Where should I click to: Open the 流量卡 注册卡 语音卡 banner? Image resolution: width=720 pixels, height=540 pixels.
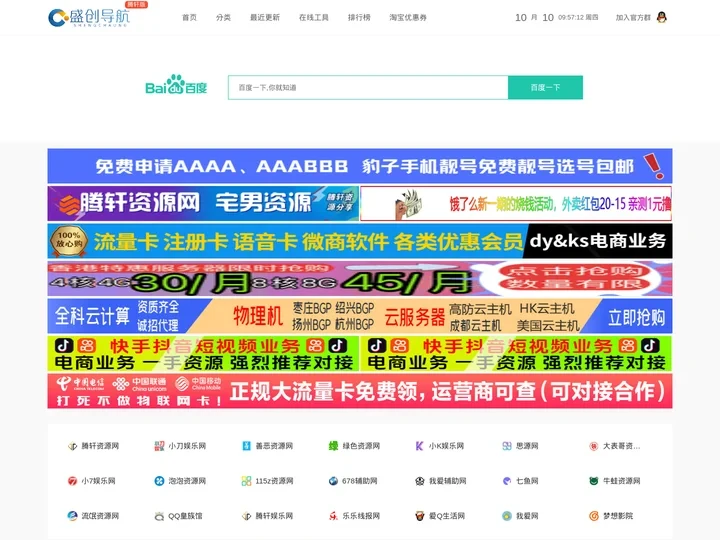360,241
